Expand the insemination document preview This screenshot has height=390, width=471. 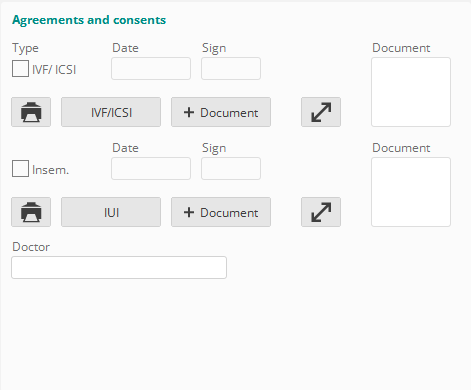tap(321, 212)
